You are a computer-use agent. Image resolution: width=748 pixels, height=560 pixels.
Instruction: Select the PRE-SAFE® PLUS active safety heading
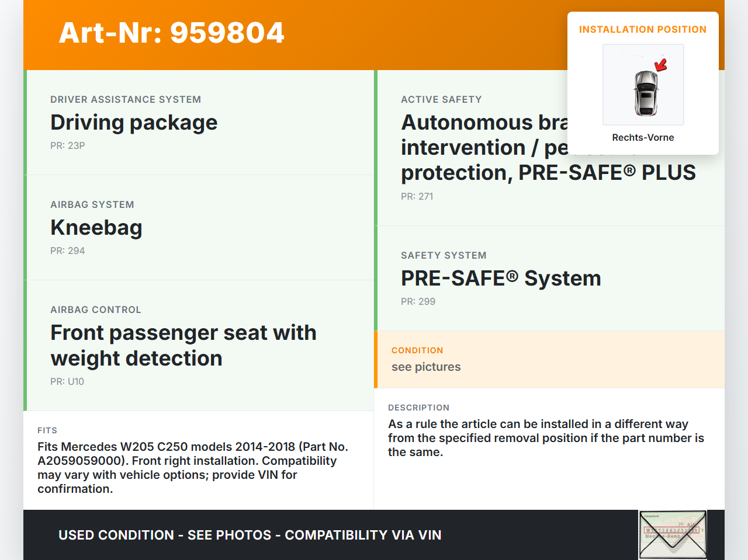[548, 173]
